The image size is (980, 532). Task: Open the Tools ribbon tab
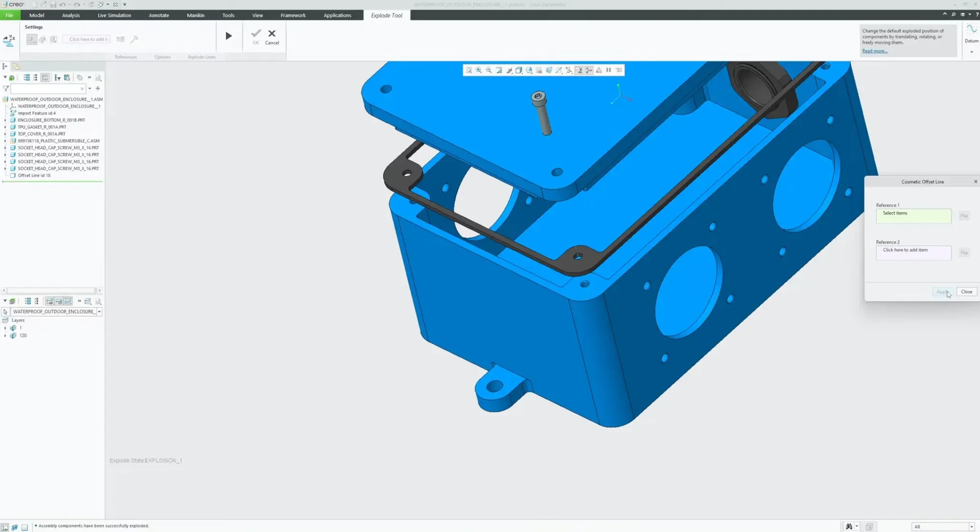point(228,15)
